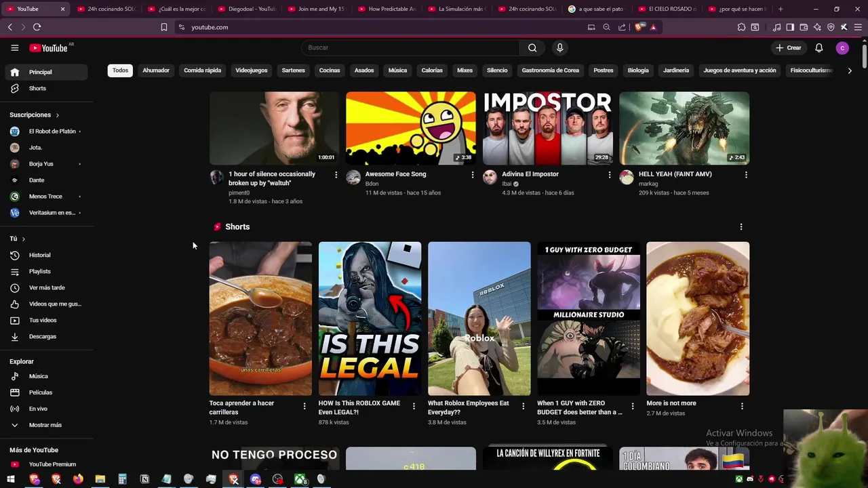Image resolution: width=868 pixels, height=488 pixels.
Task: Open options for '1 hour of silence' video
Action: click(336, 175)
